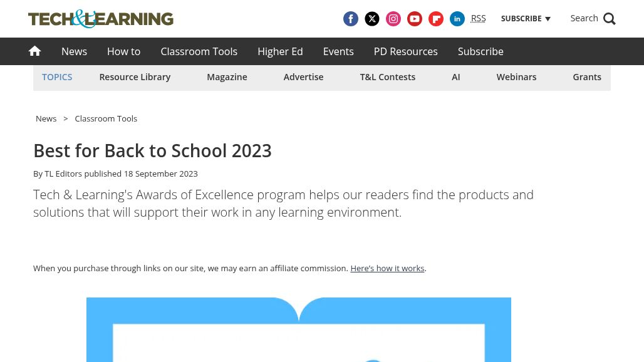The height and width of the screenshot is (362, 644).
Task: Open the Magazine topic link
Action: coord(227,77)
